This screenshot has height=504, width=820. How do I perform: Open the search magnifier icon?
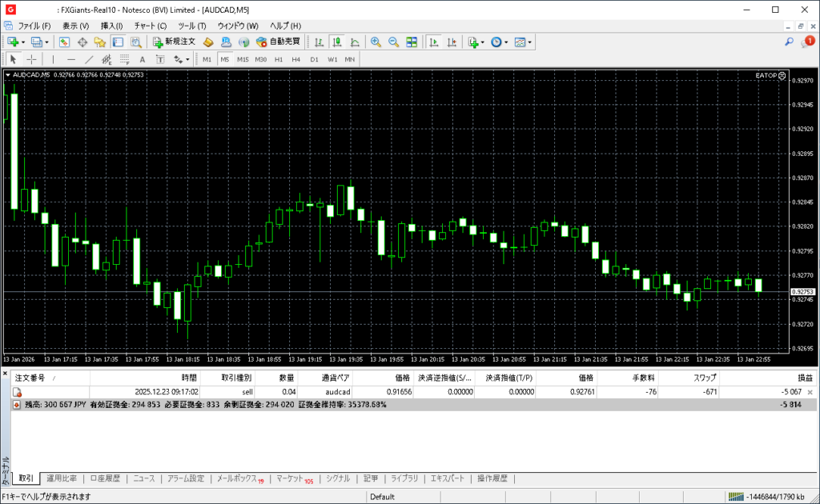click(x=789, y=42)
